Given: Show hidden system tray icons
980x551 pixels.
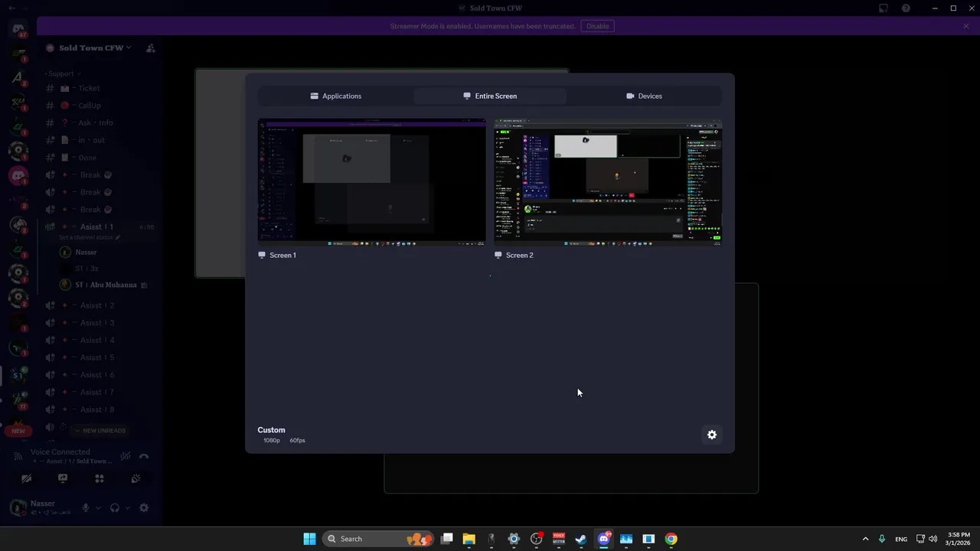Looking at the screenshot, I should click(866, 539).
